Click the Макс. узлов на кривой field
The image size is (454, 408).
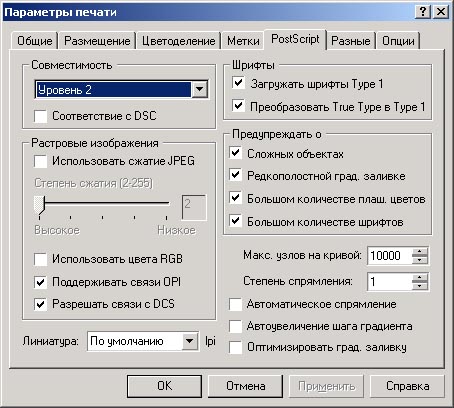(x=389, y=256)
